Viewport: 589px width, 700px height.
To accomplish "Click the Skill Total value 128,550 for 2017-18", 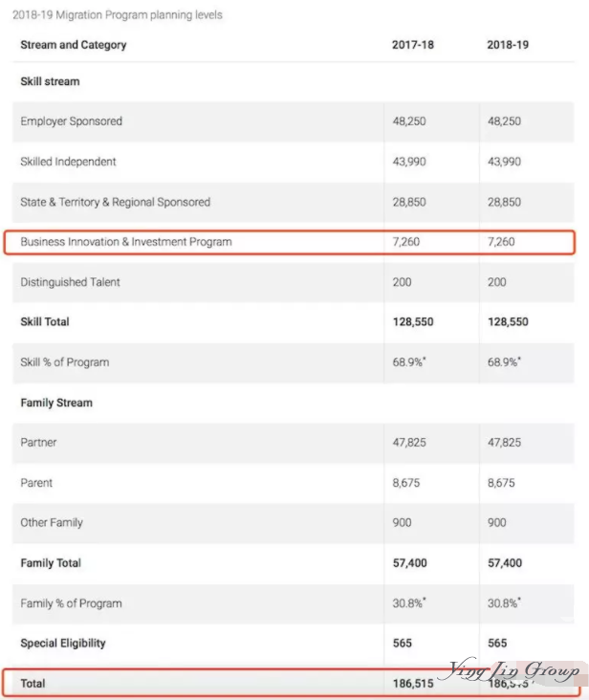I will click(413, 322).
